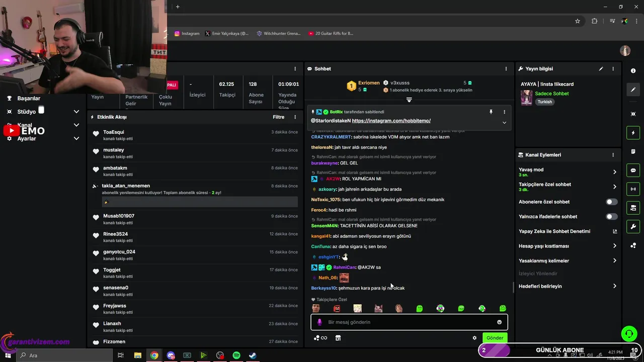Open the green headset support button

pyautogui.click(x=628, y=333)
